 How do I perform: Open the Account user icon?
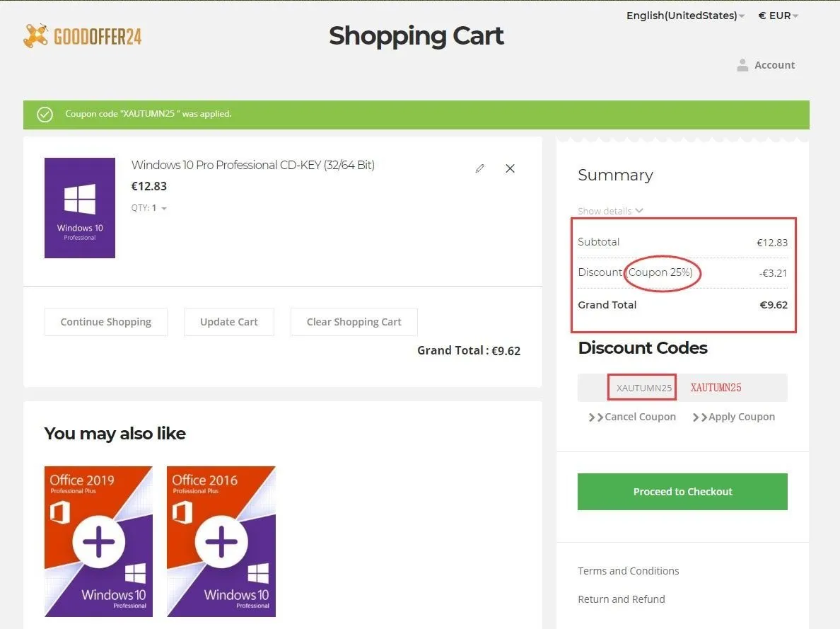pos(742,65)
